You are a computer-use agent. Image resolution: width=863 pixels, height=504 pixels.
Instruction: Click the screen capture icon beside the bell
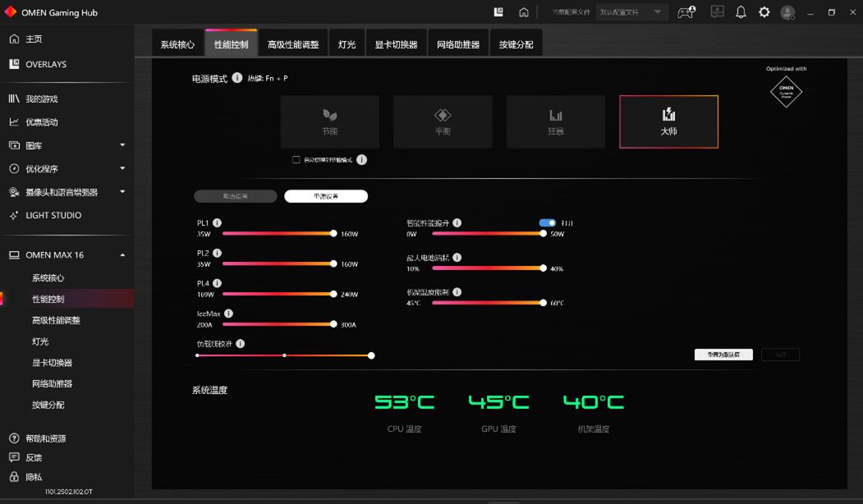point(717,11)
